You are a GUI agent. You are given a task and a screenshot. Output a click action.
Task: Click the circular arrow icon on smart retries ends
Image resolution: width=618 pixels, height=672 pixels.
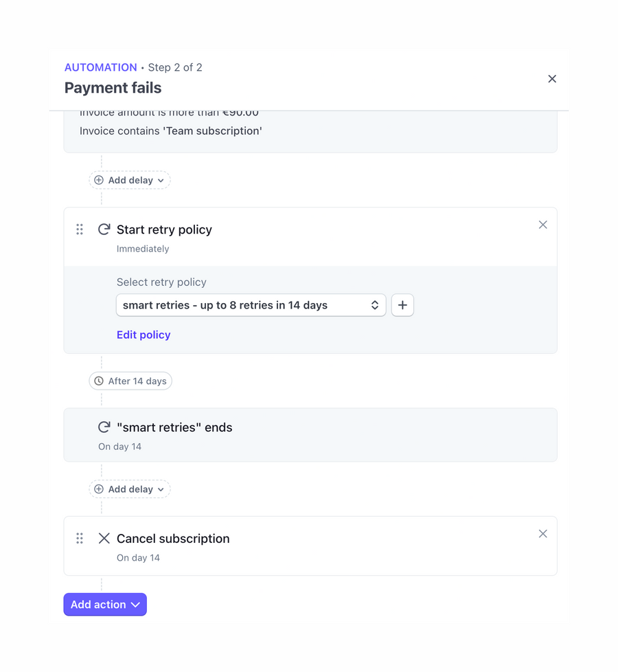[104, 426]
